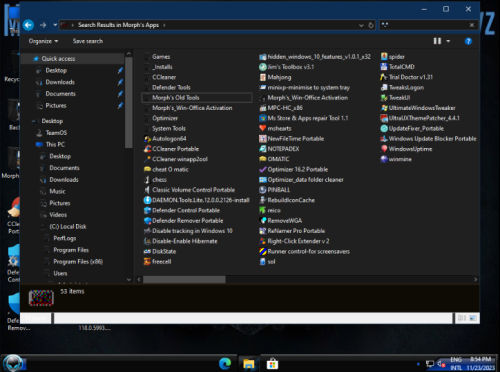
Task: Select the Games folder
Action: [x=161, y=57]
